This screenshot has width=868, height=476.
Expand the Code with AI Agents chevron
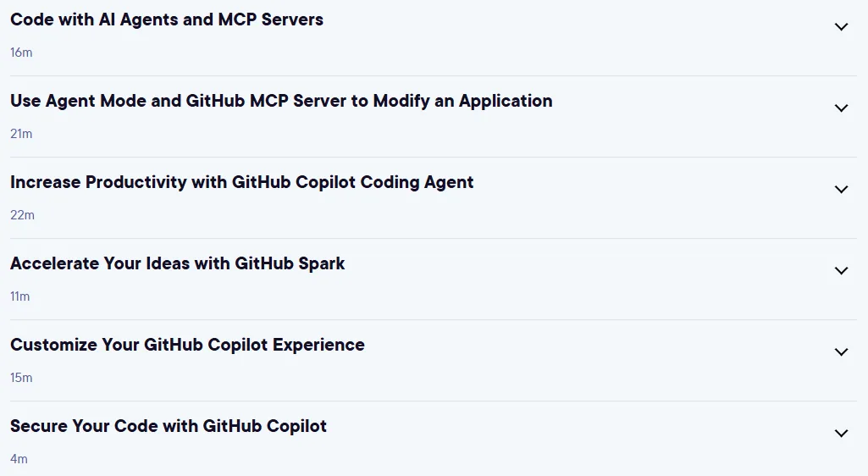[x=841, y=26]
